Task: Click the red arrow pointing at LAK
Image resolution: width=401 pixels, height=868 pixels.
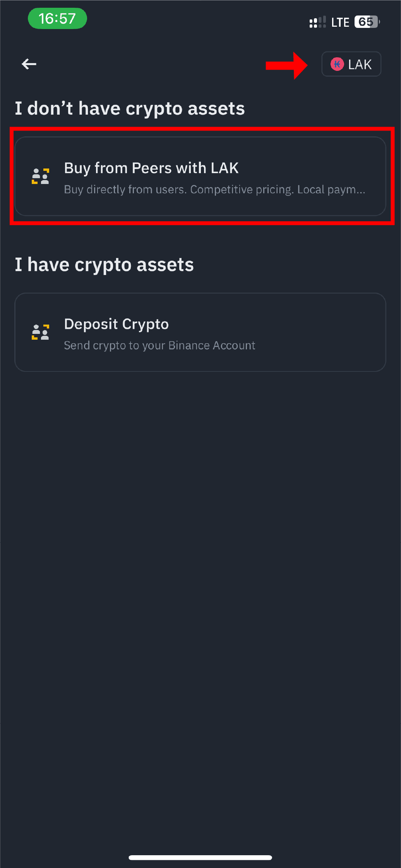Action: [286, 65]
